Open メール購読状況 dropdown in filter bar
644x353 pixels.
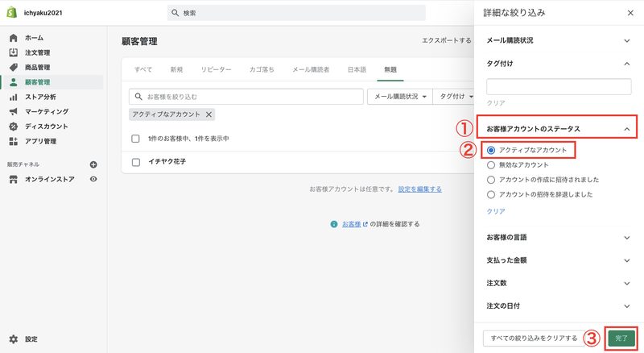point(400,96)
